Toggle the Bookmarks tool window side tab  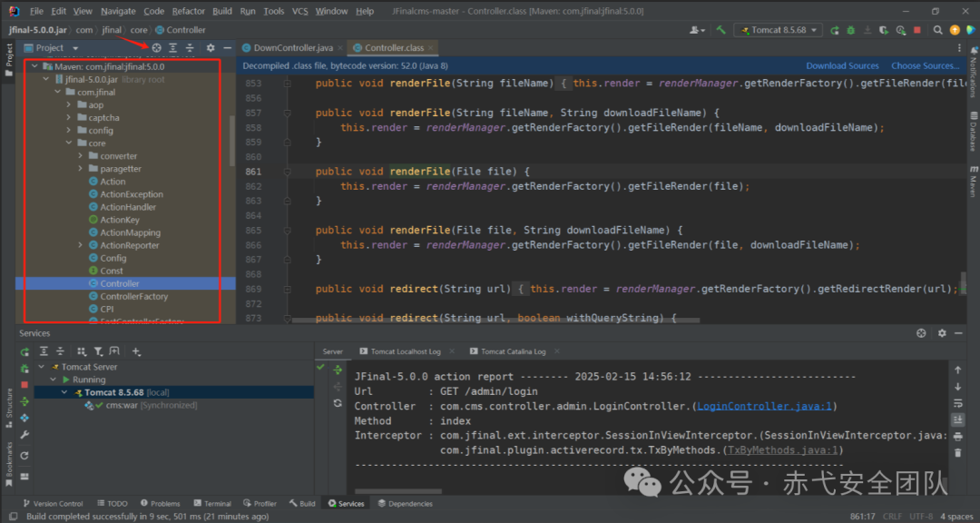coord(8,464)
